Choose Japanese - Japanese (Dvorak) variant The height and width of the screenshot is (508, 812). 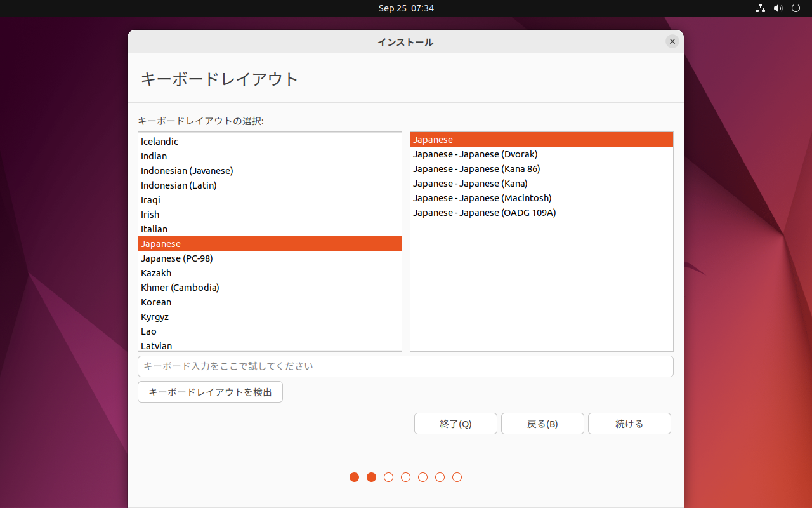[475, 154]
